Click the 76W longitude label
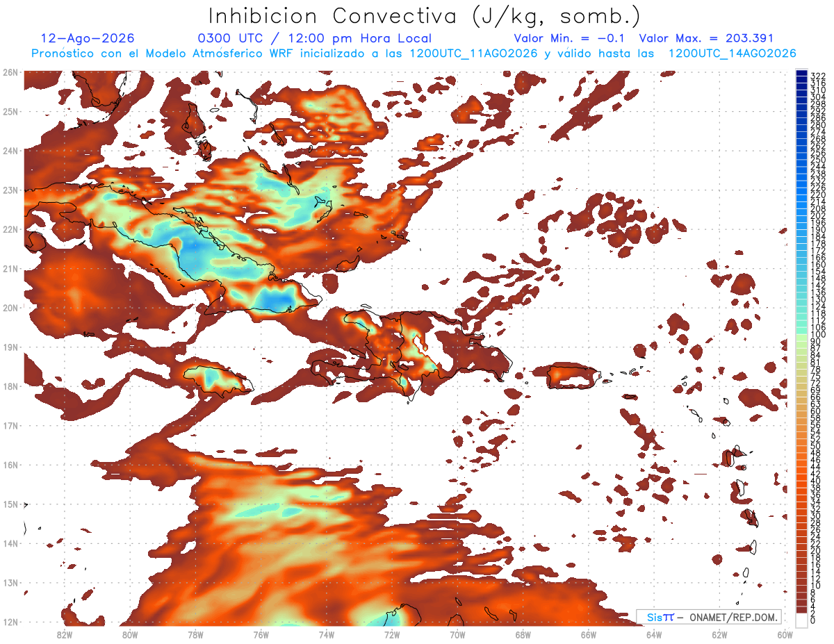Image resolution: width=834 pixels, height=644 pixels. (x=261, y=634)
